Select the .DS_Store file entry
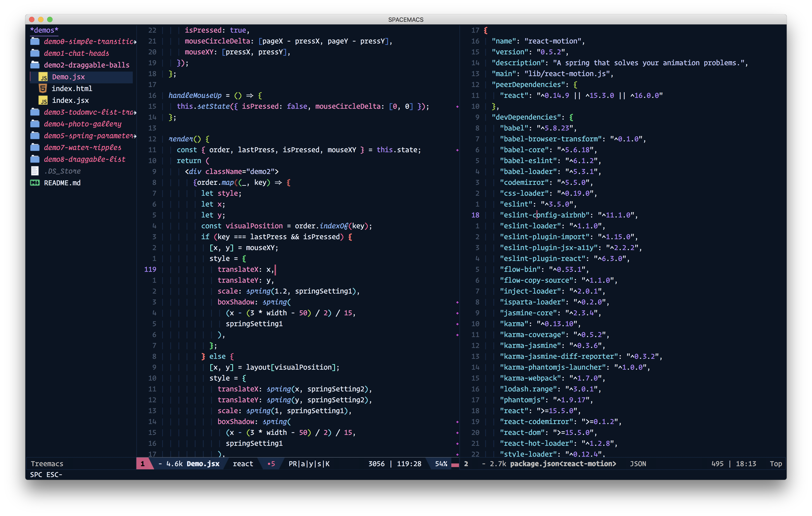The image size is (812, 516). 62,171
